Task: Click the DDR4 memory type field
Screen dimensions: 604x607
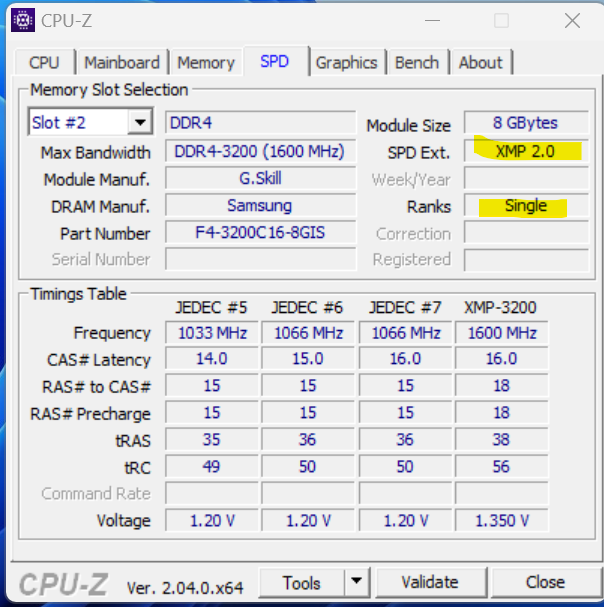Action: [260, 123]
